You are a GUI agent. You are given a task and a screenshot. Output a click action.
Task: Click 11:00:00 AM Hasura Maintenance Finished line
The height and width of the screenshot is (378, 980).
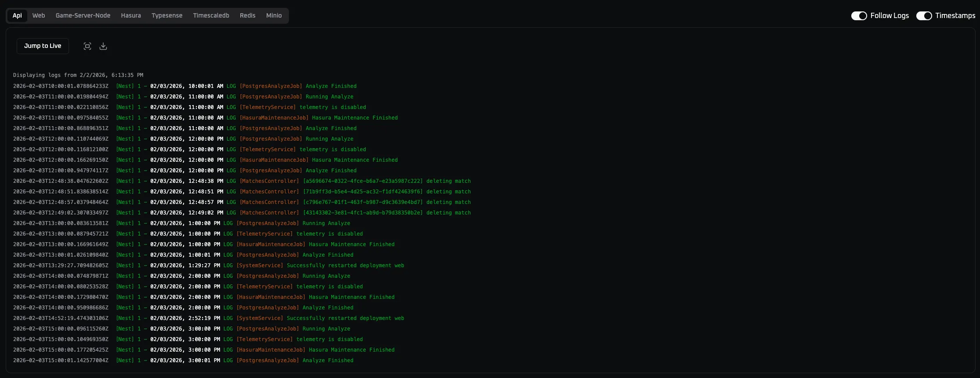pyautogui.click(x=206, y=118)
